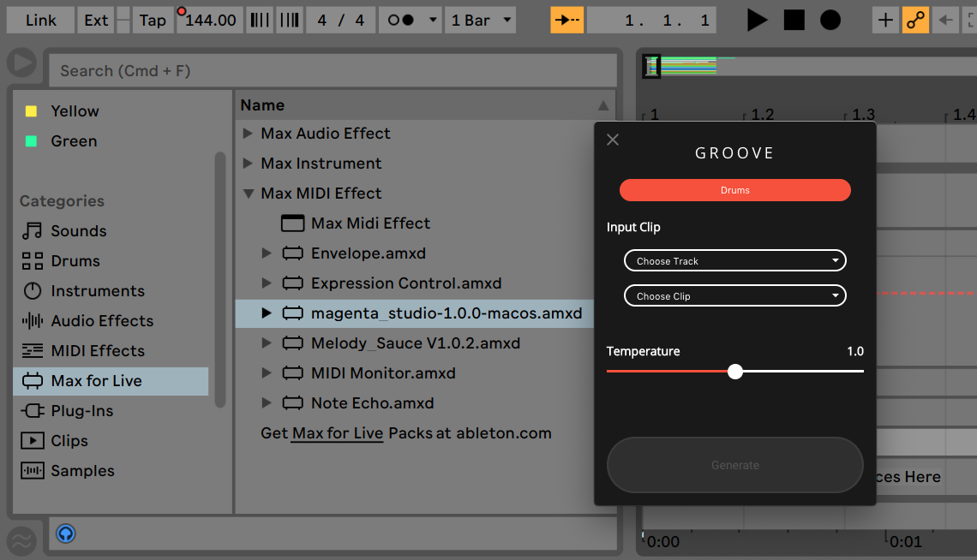Start playback with Play button

(x=757, y=20)
